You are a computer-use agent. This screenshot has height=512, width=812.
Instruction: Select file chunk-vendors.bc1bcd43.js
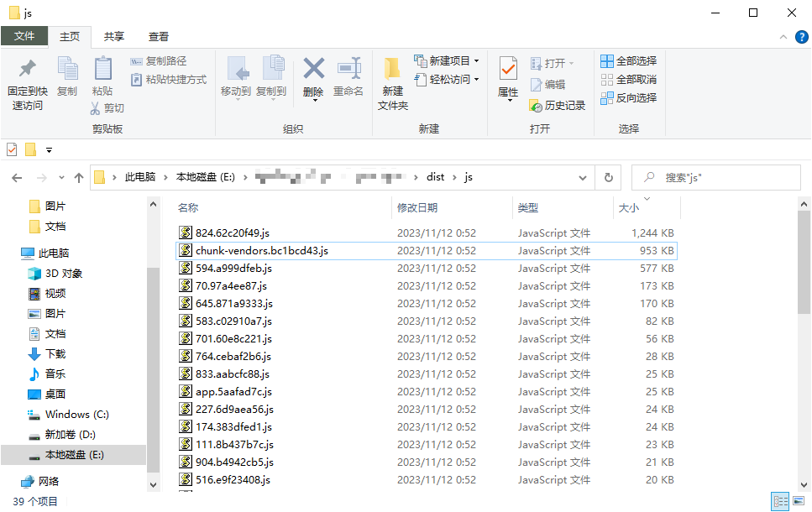tap(261, 250)
